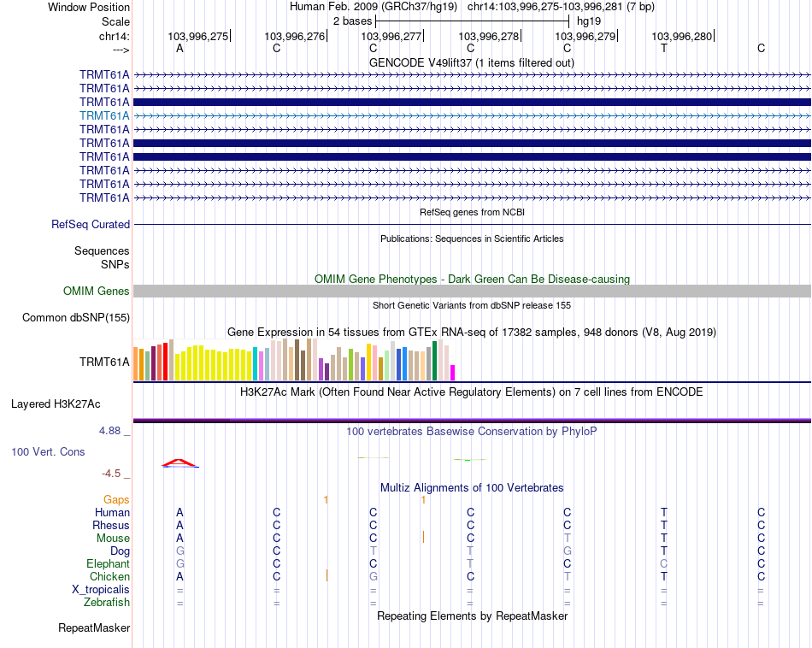The image size is (812, 648).
Task: Click the bright red GTEx expression bar
Action: point(165,362)
